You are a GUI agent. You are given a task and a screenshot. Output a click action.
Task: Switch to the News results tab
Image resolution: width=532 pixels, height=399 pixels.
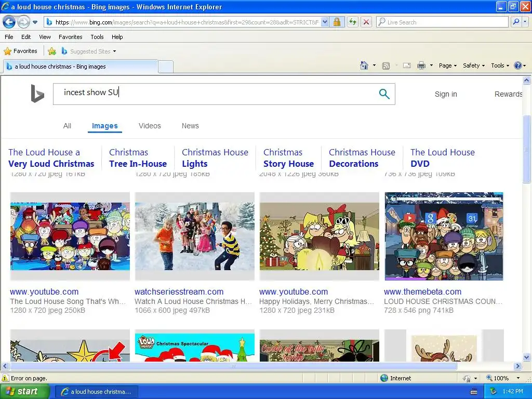[190, 126]
